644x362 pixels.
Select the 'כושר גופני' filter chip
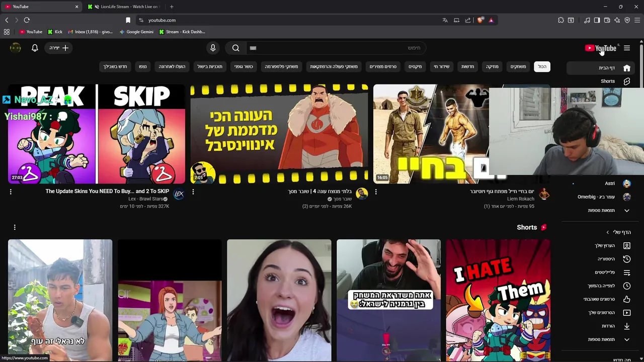click(x=244, y=66)
